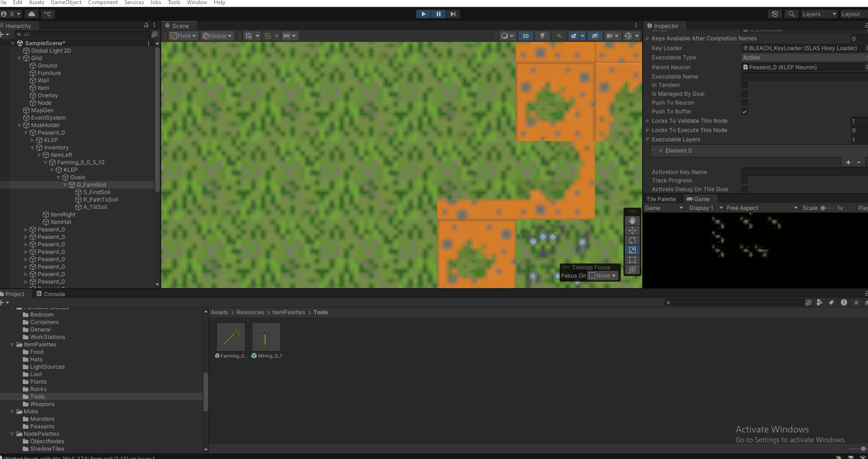Click the global search magnifier icon
Viewport: 868px width, 459px height.
(791, 14)
